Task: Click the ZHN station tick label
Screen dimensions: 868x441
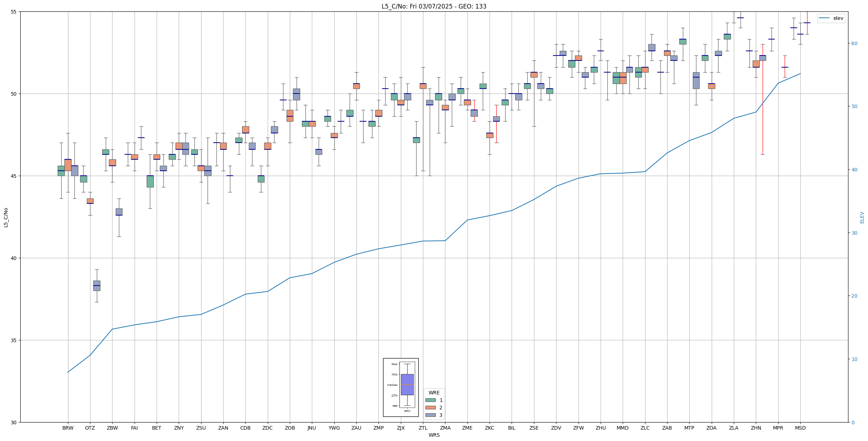Action: click(x=755, y=428)
